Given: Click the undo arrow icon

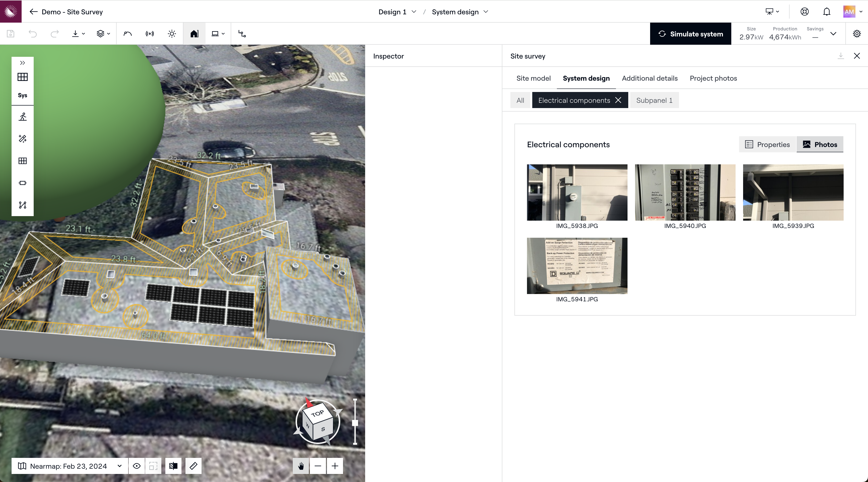Looking at the screenshot, I should pos(33,34).
